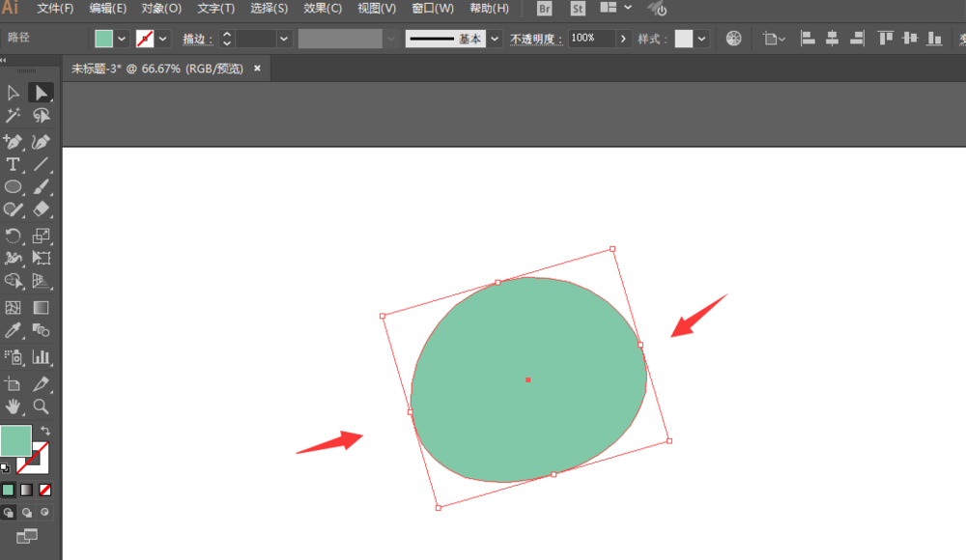Open stroke color dropdown in control bar

162,39
